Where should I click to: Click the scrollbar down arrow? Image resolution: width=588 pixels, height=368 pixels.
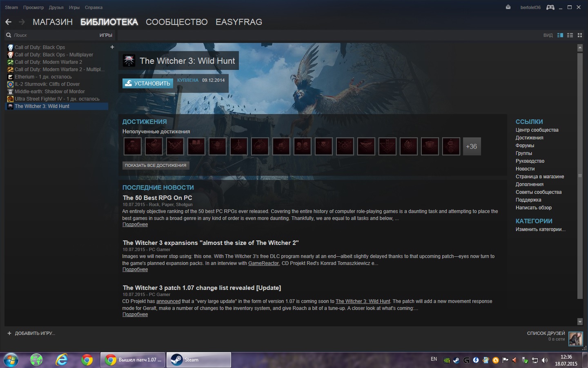click(580, 322)
